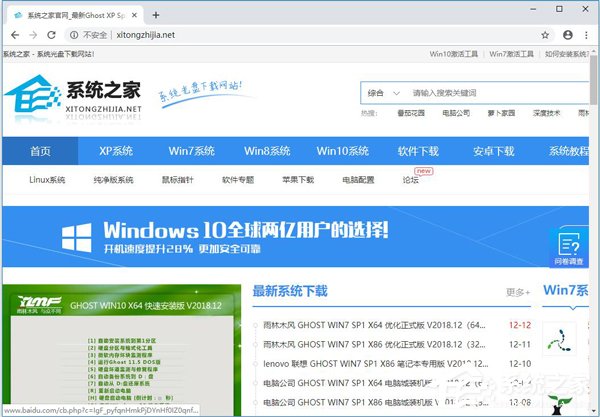
Task: Open 电脑公司 GHOST WIN7 SP1 X64 电脑城装机版 entry
Action: (x=374, y=383)
